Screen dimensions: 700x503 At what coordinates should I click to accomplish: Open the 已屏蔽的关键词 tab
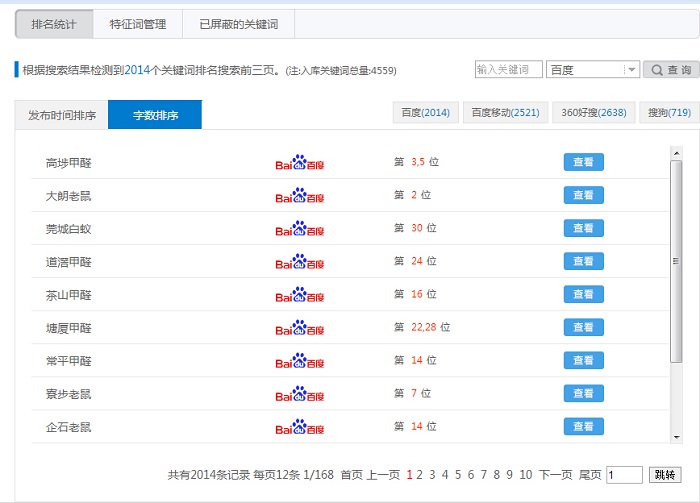pyautogui.click(x=239, y=24)
